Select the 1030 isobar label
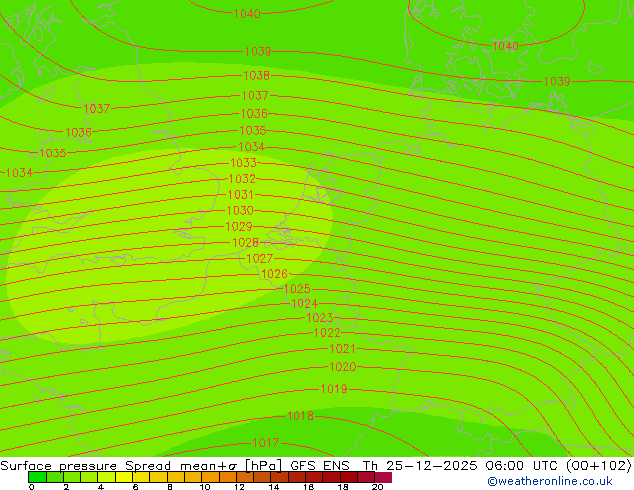 [x=240, y=211]
